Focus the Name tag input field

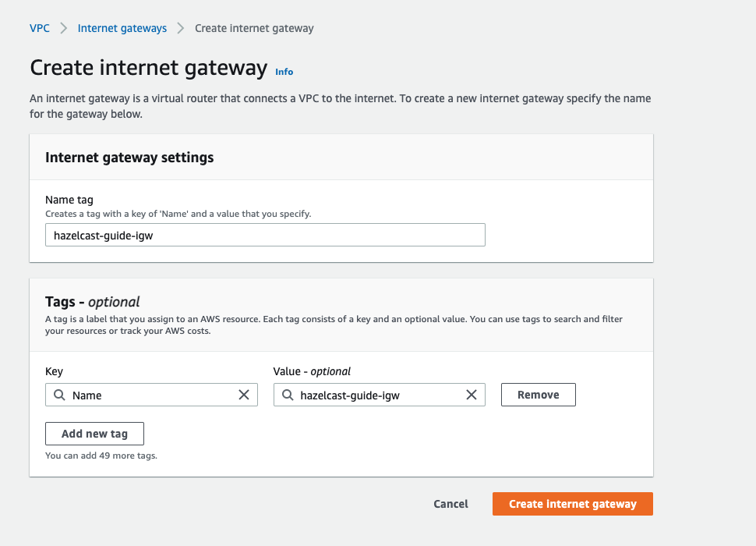point(265,235)
